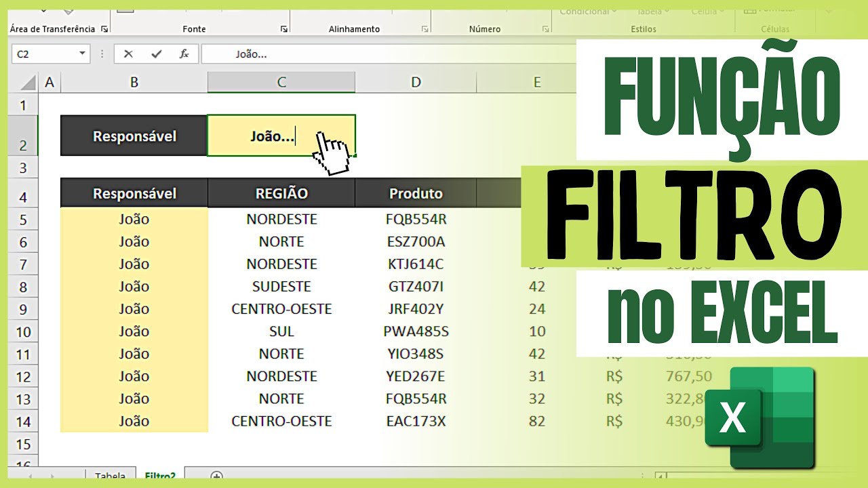Click the quantity 10 in row 10
868x488 pixels.
coord(537,331)
